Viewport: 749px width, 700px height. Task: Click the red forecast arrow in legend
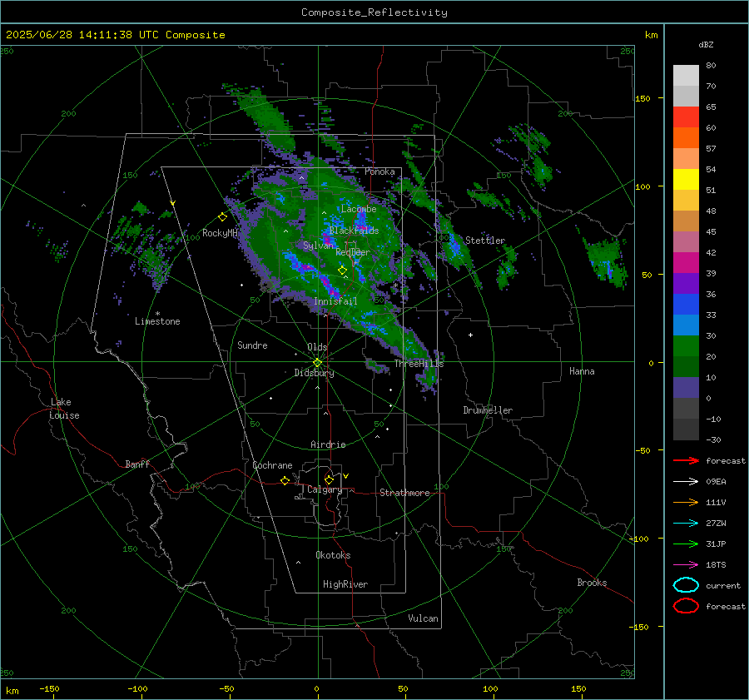coord(686,460)
